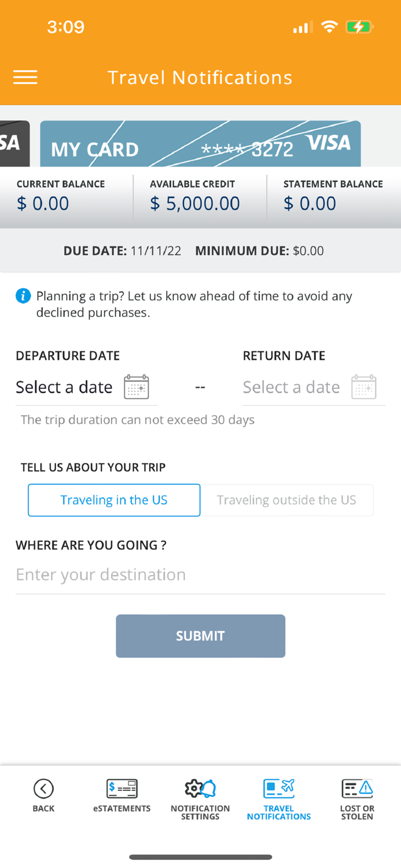Select MY CARD ending 3272
This screenshot has width=401, height=868.
point(200,144)
